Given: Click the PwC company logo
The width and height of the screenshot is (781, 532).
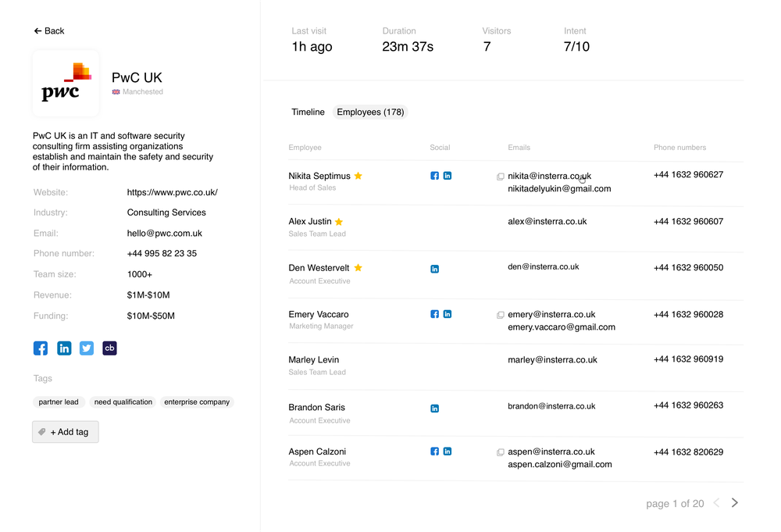Looking at the screenshot, I should coord(66,83).
